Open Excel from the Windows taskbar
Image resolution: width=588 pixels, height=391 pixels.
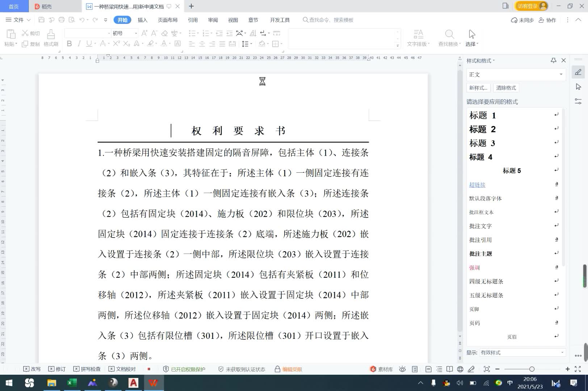72,383
